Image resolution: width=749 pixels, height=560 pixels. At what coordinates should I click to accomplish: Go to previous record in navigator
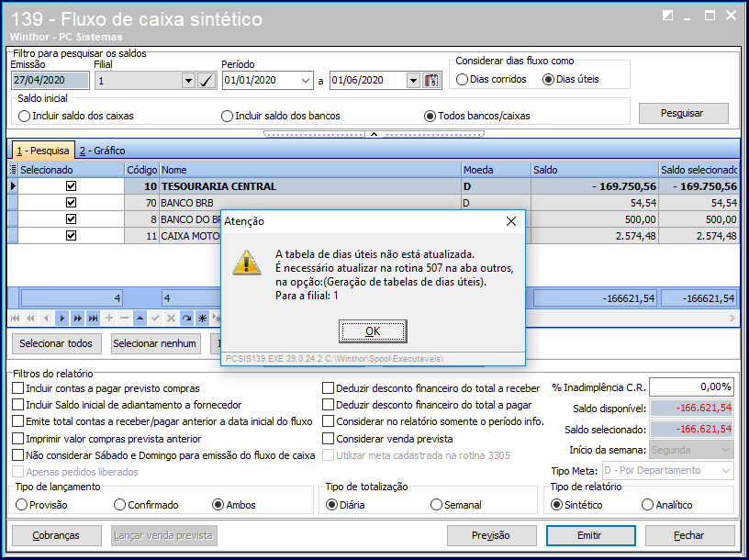point(46,319)
